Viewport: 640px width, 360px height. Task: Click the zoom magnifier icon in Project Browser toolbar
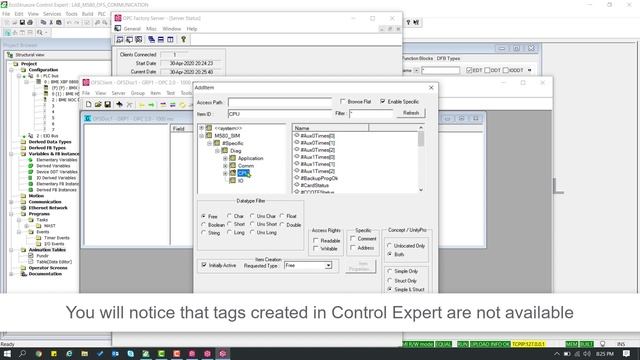pos(40,32)
